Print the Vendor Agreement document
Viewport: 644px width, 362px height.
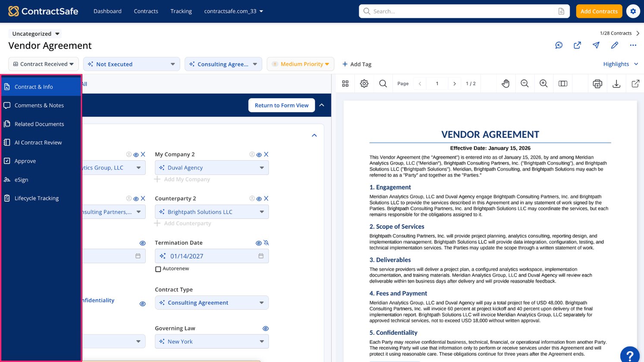pos(597,84)
